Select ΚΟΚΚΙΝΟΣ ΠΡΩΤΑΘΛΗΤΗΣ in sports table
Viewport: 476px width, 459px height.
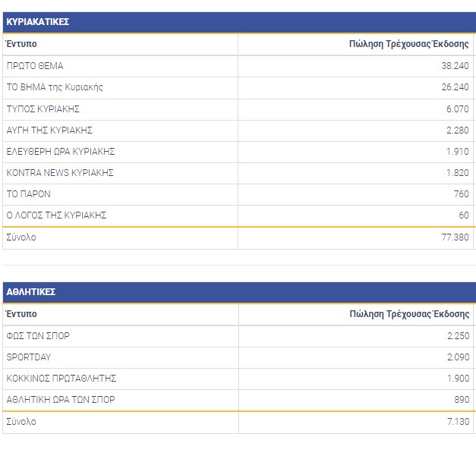click(x=61, y=379)
